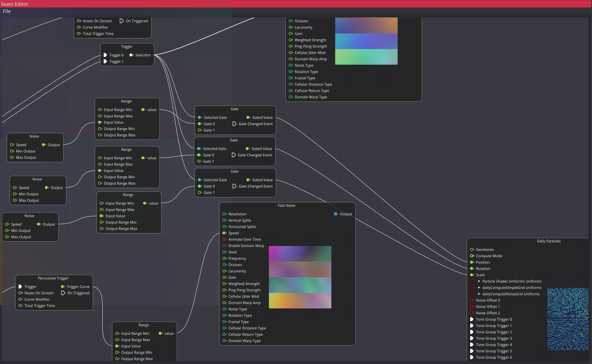
Task: Click Toggle 0 event input pin
Action: tap(105, 55)
